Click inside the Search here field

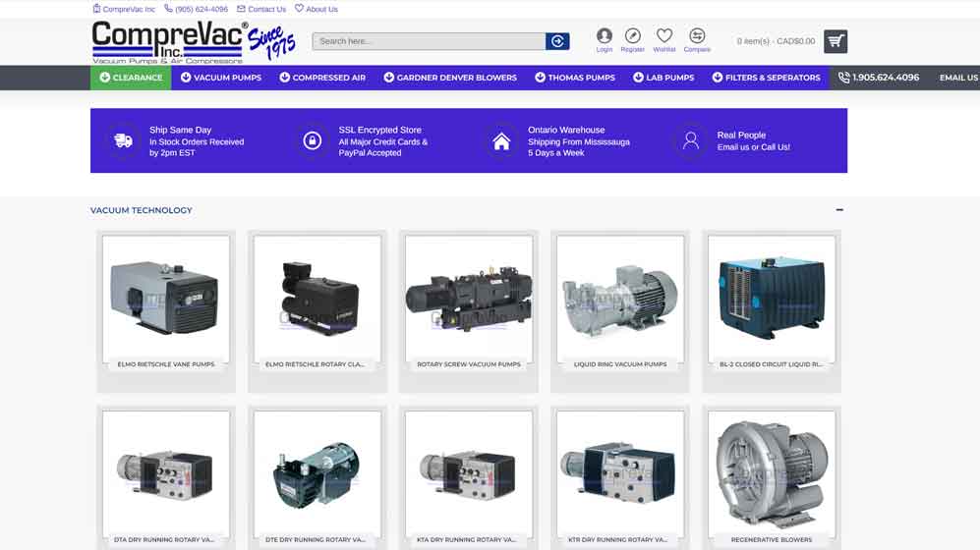point(429,41)
